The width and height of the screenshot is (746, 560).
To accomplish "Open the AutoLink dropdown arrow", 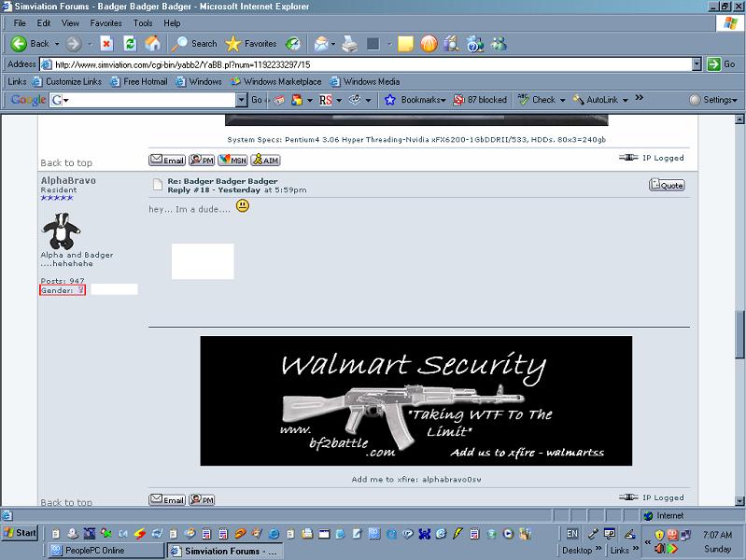I will 626,100.
